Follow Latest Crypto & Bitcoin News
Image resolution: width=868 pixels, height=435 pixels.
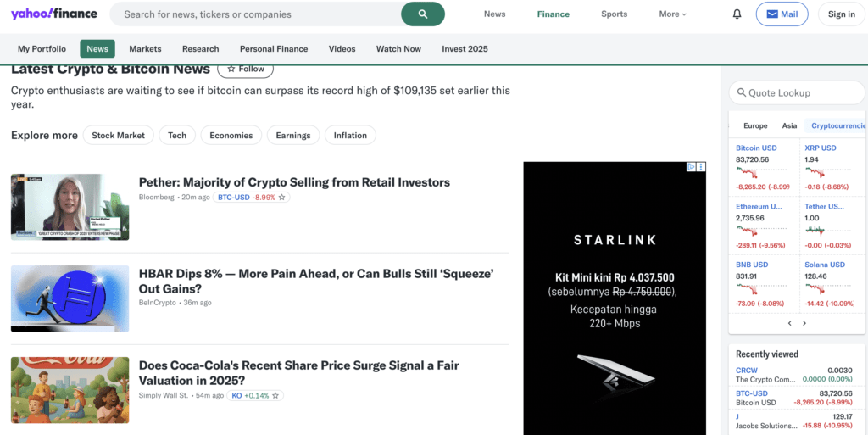coord(245,69)
